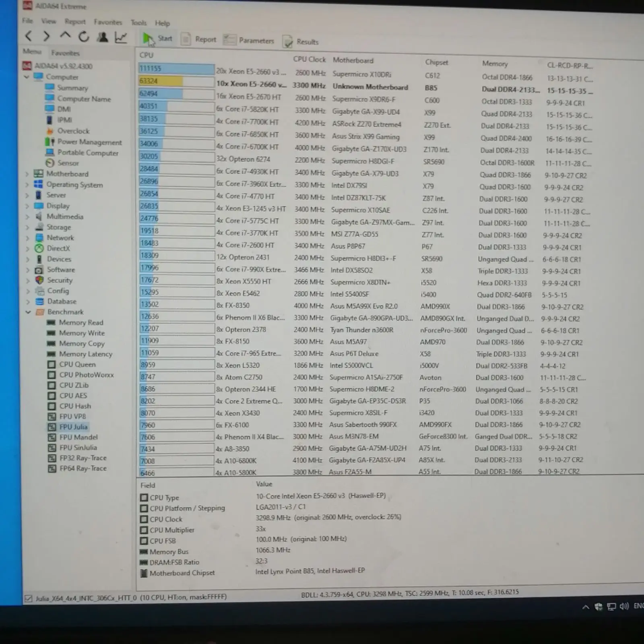Open the Favorites menu
The image size is (644, 644).
[x=108, y=22]
